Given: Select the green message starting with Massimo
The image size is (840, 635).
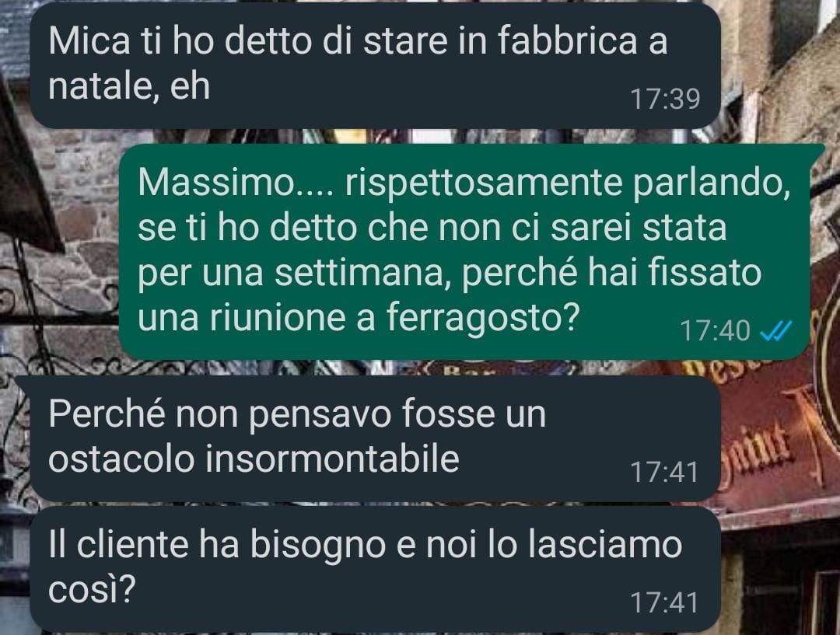Looking at the screenshot, I should (464, 252).
